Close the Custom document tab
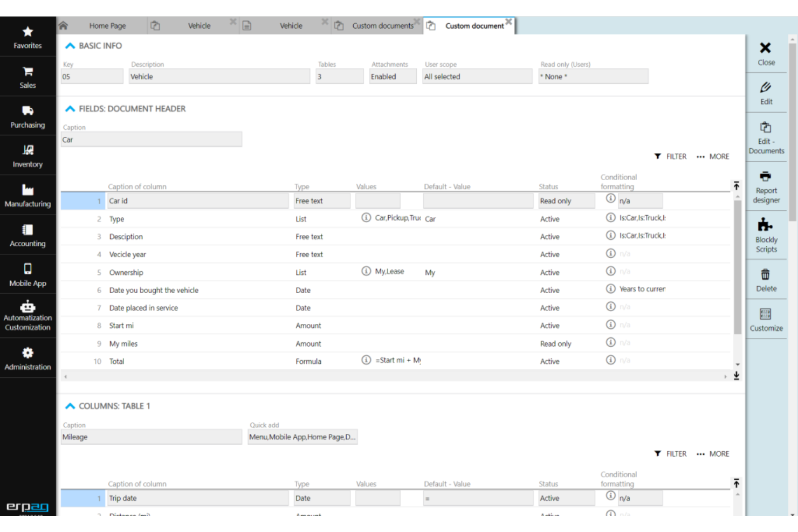Image resolution: width=798 pixels, height=532 pixels. tap(508, 22)
